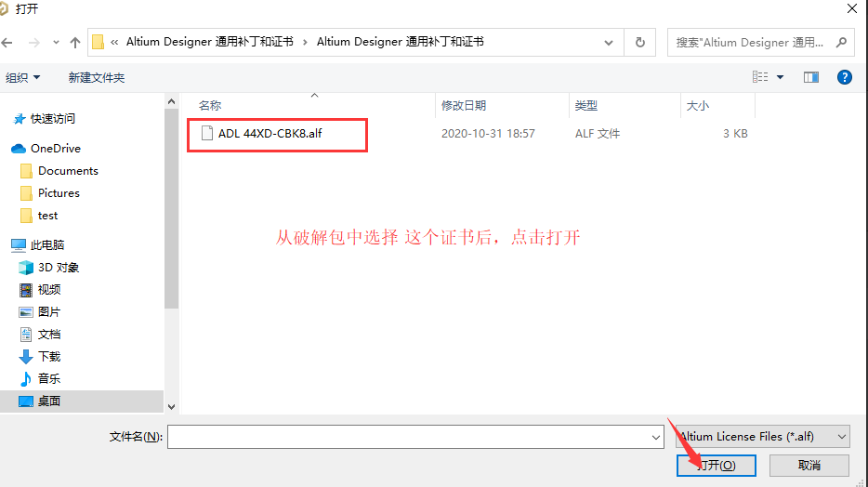Select last Altium Designer 通用补丁和证书 breadcrumb
Image resolution: width=868 pixels, height=487 pixels.
click(401, 42)
